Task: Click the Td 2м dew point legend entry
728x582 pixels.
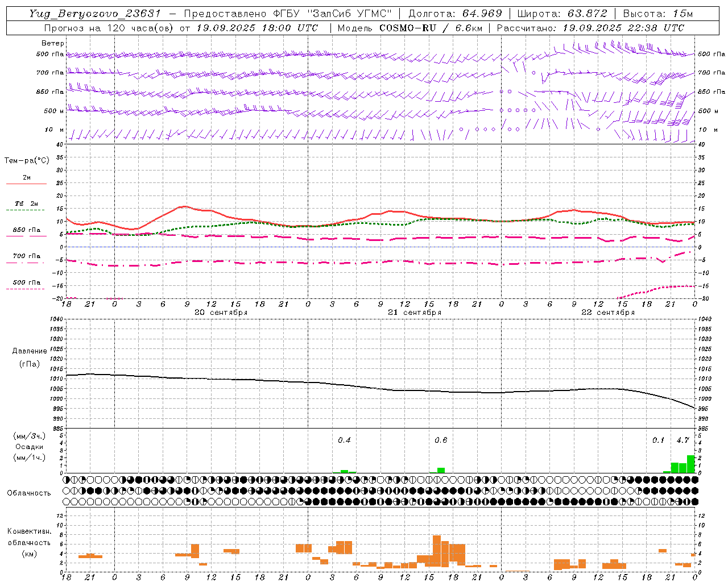Action: click(x=27, y=203)
